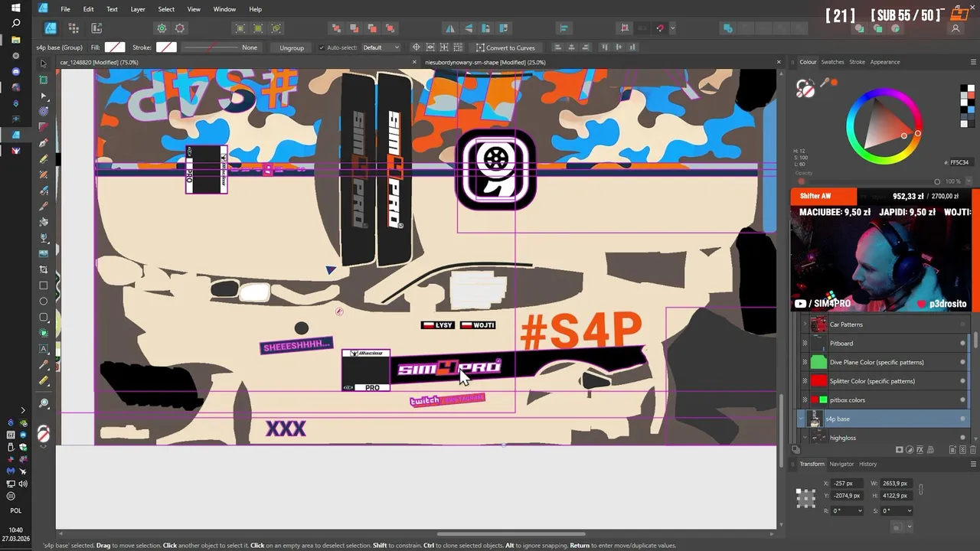The image size is (980, 551).
Task: Switch to Export persona icon
Action: coord(96,28)
